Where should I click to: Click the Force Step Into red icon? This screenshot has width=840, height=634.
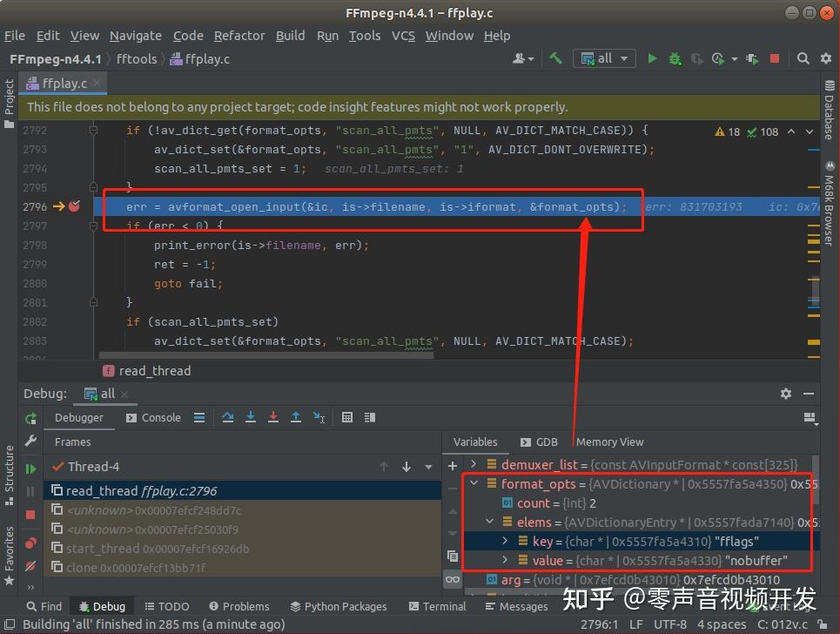point(273,417)
